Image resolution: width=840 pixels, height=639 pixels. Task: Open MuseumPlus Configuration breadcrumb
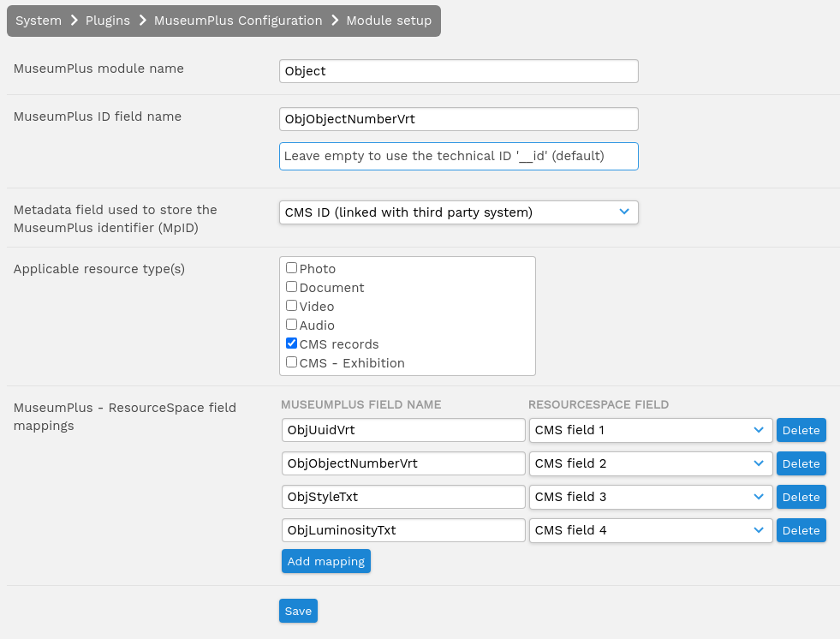238,21
